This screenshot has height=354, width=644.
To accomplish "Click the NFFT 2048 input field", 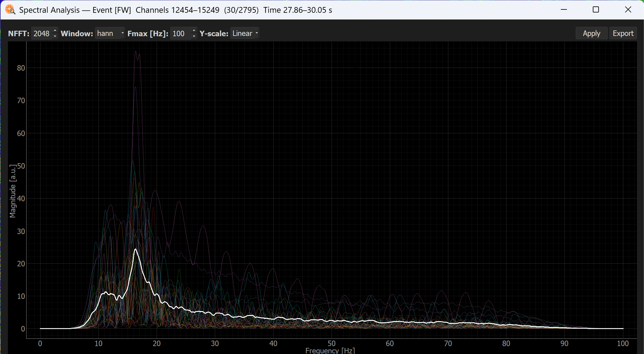I will [x=42, y=33].
